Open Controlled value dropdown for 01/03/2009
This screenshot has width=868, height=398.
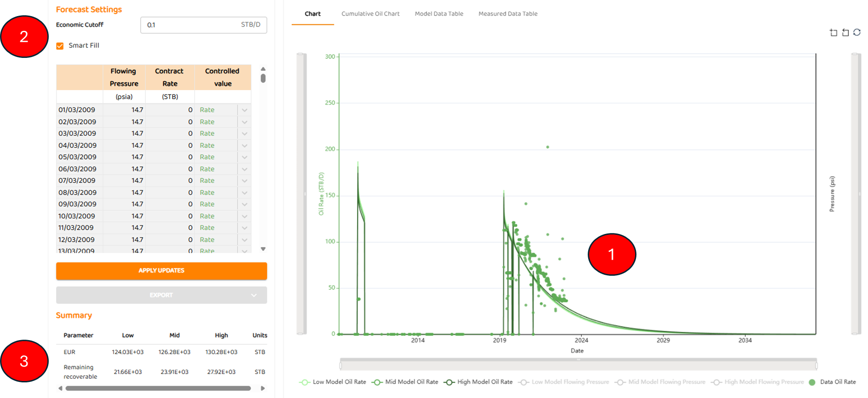(x=244, y=110)
